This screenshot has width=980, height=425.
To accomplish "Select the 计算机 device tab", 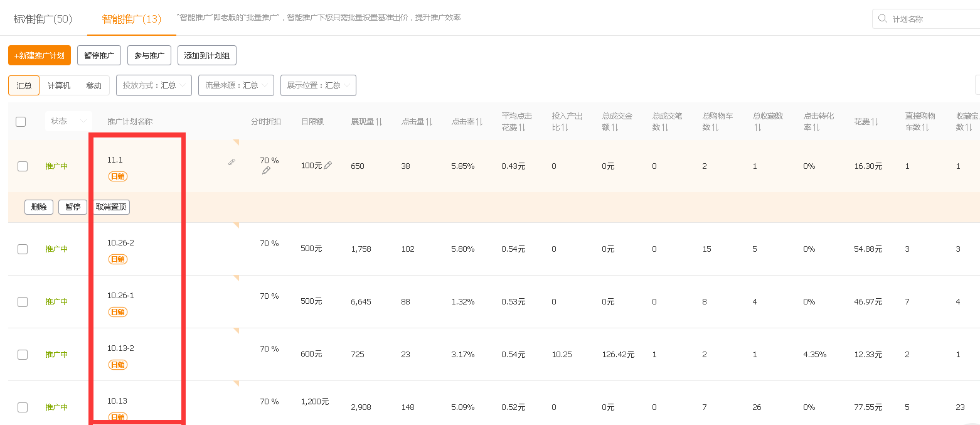I will pyautogui.click(x=59, y=85).
